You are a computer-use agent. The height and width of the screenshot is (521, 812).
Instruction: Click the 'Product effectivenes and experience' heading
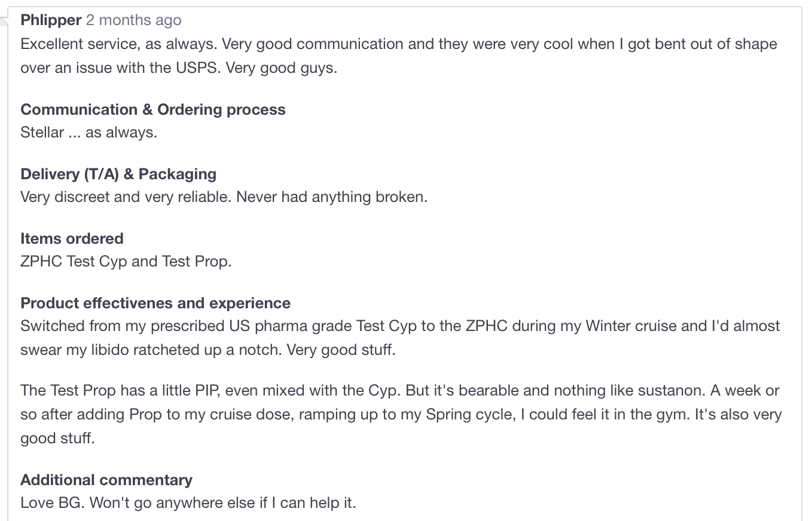[x=155, y=303]
